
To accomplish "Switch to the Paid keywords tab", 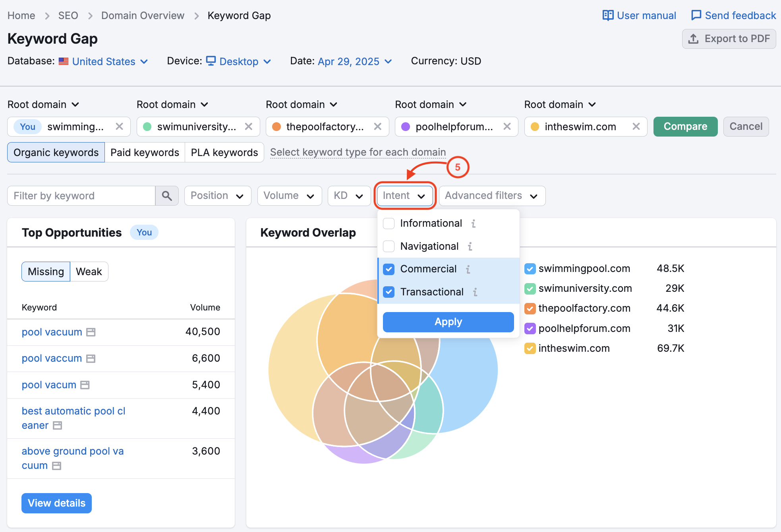I will click(x=144, y=152).
